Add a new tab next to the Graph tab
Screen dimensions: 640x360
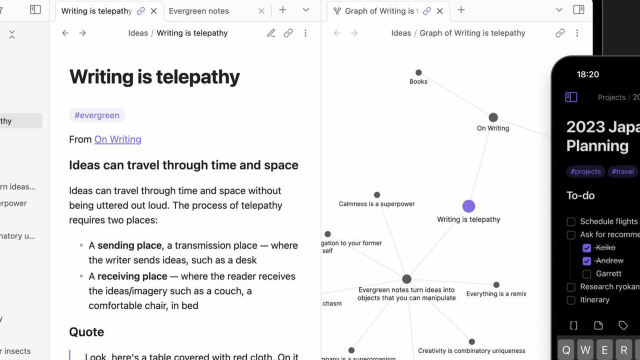coord(461,10)
